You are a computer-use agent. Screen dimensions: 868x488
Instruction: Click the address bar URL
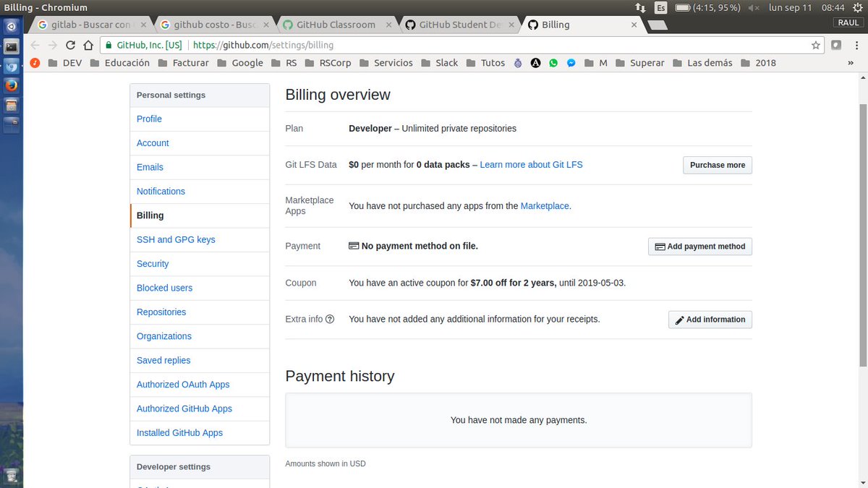pos(263,45)
